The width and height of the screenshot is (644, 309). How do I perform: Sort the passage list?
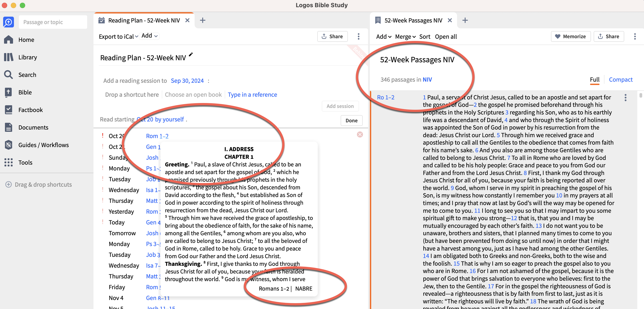[x=424, y=36]
